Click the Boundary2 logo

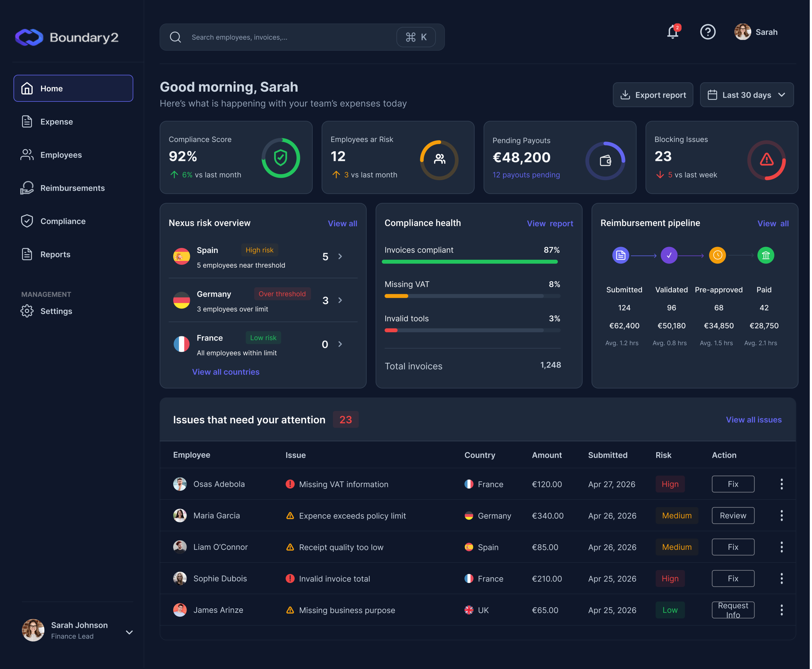[x=67, y=37]
